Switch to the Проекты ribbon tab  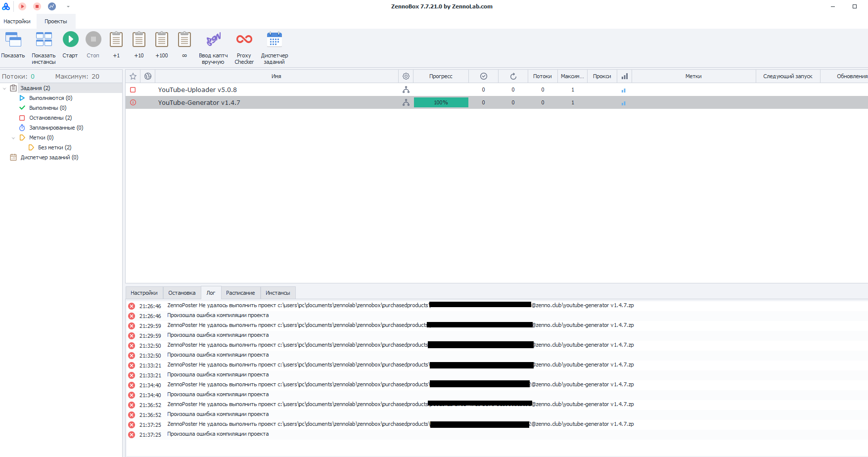(x=56, y=21)
